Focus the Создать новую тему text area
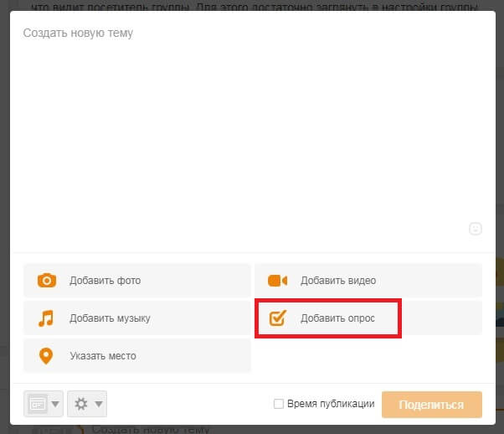The image size is (504, 434). click(251, 126)
